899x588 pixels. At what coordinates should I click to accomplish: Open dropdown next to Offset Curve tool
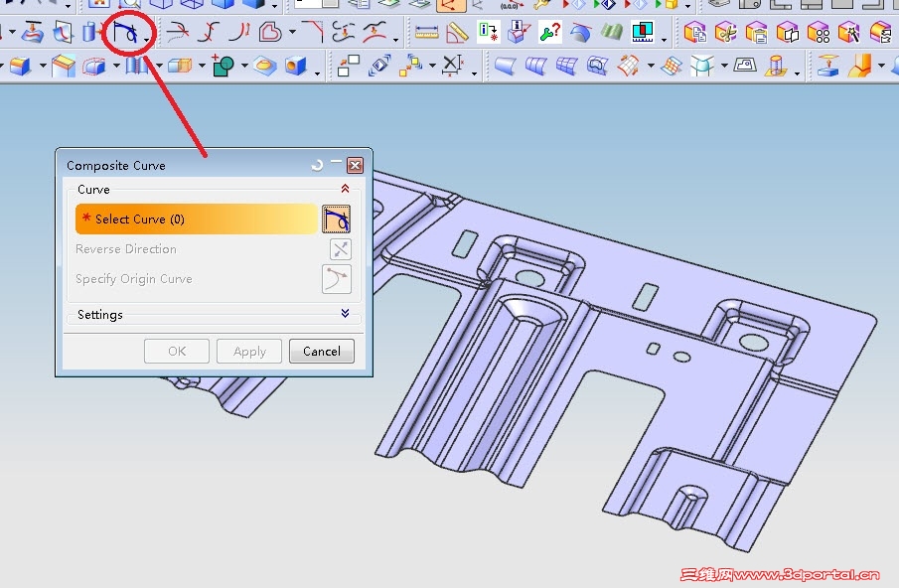(x=293, y=32)
